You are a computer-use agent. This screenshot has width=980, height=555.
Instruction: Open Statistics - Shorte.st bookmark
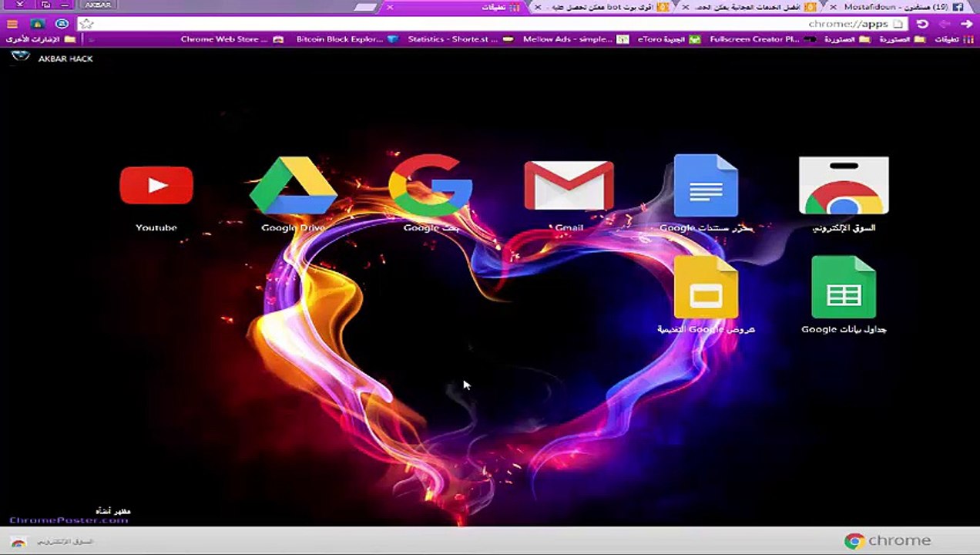(x=460, y=39)
